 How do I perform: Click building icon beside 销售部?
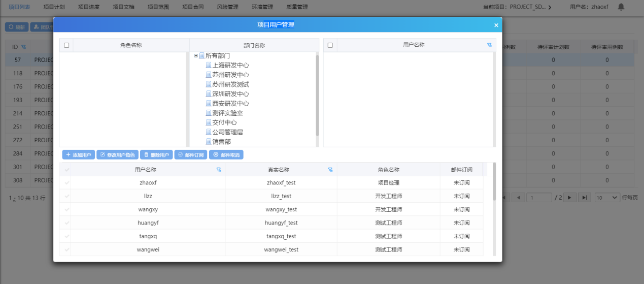(209, 142)
